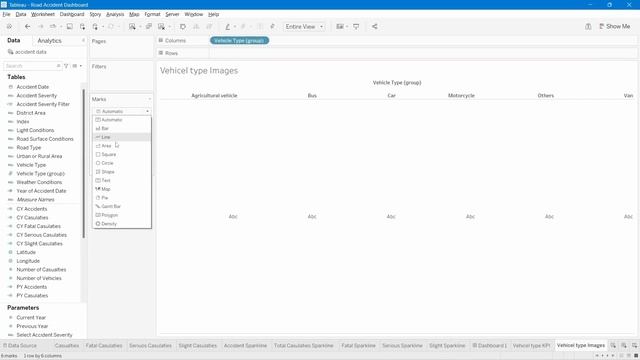Choose Gantt Bar mark type

[122, 207]
